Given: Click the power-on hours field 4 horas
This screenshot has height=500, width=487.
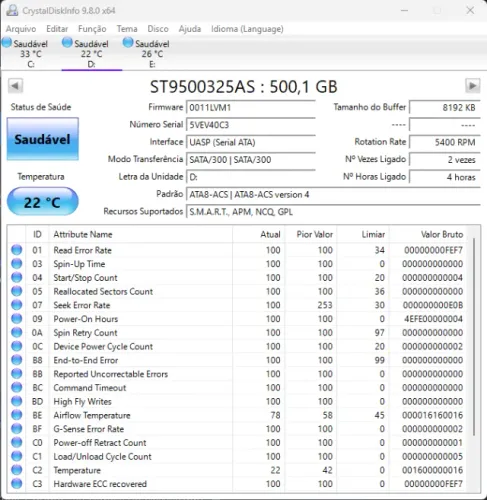Looking at the screenshot, I should click(x=445, y=177).
